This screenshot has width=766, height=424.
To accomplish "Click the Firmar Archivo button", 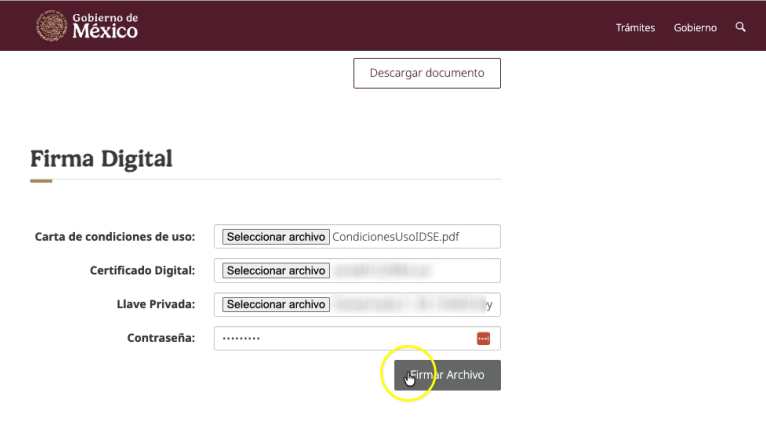I will [447, 375].
